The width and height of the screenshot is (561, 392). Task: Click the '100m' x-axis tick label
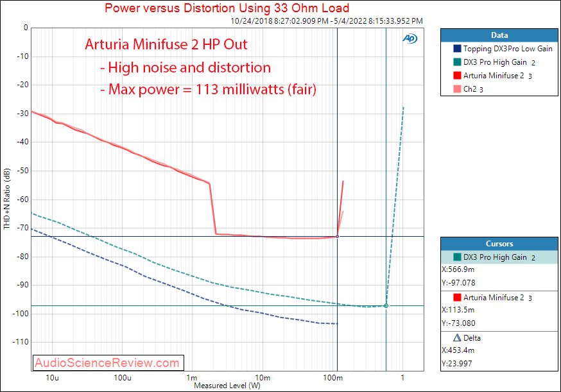[332, 378]
